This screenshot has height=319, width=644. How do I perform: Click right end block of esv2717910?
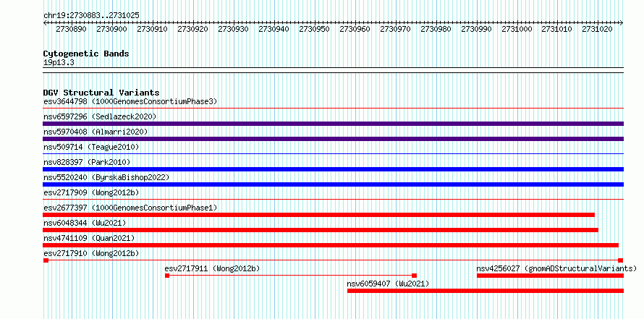(x=621, y=260)
